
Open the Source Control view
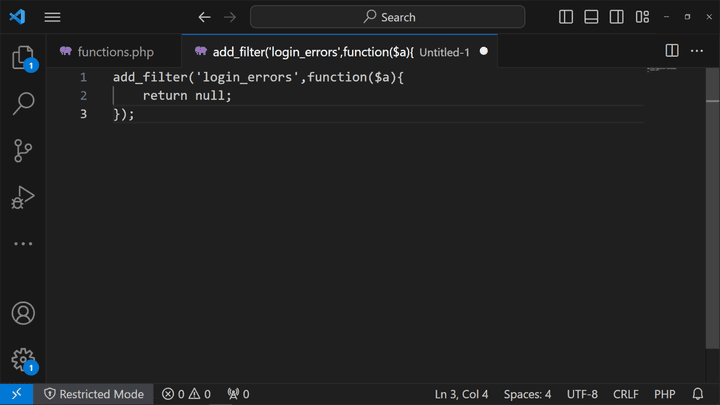point(23,151)
